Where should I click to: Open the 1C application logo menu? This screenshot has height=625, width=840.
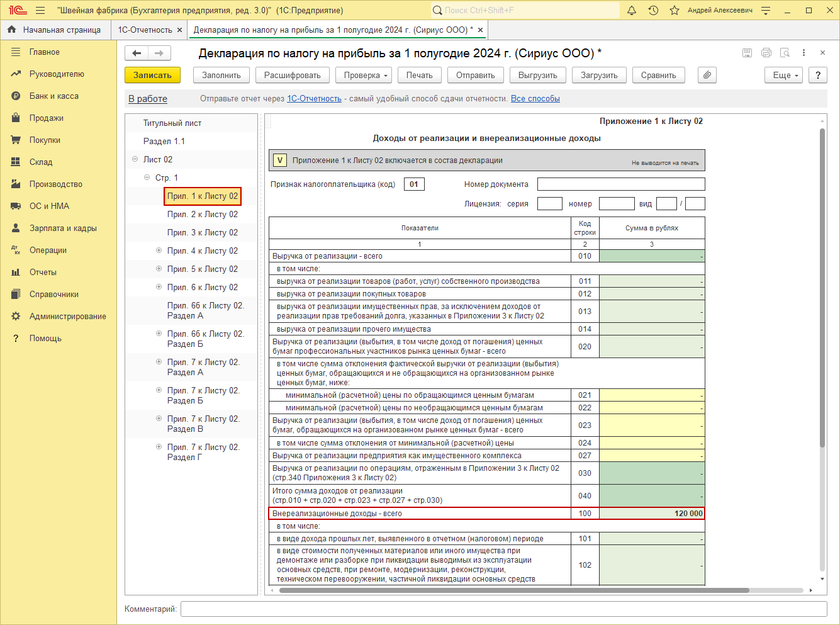pos(18,10)
